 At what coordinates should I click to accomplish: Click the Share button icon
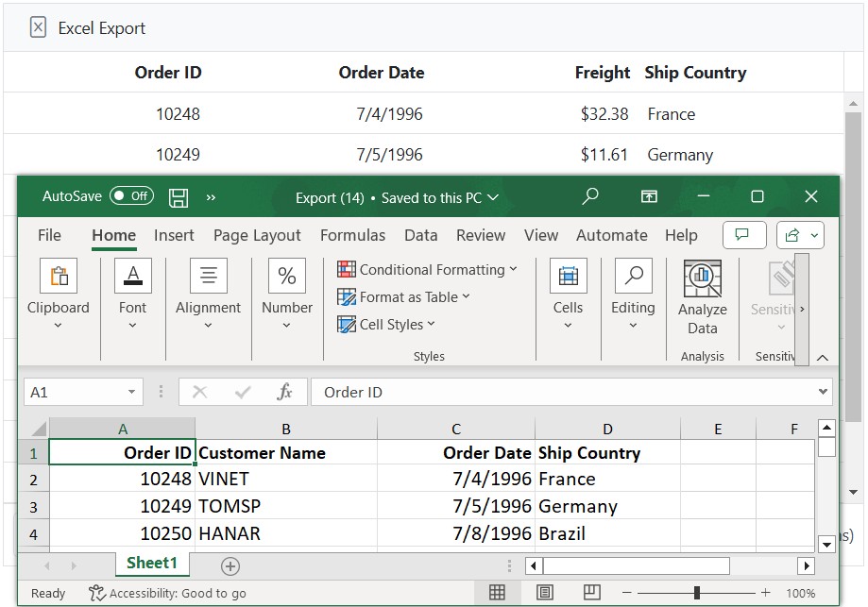point(792,235)
